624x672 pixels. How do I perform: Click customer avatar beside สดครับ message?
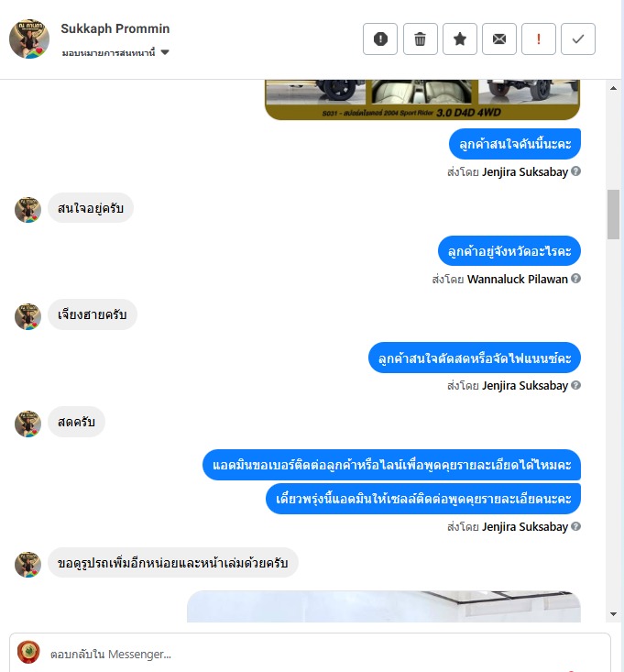[27, 424]
